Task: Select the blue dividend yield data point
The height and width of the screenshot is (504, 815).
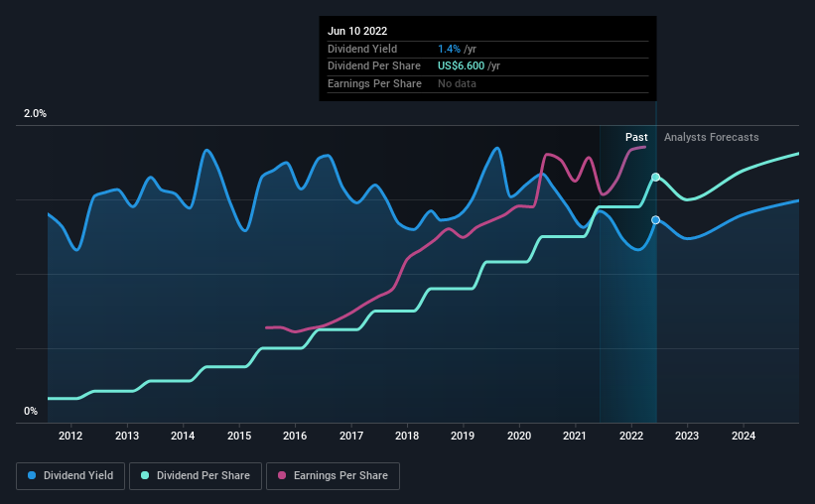Action: [x=656, y=220]
